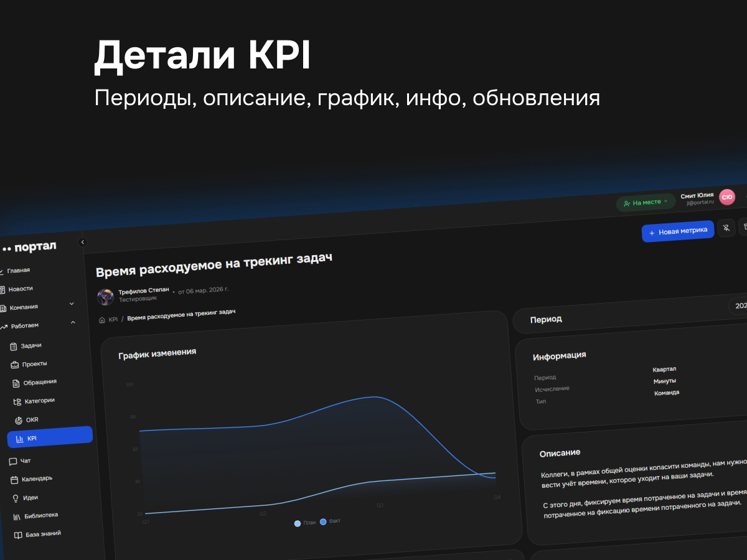747x560 pixels.
Task: Click the Квартал value
Action: coord(664,370)
